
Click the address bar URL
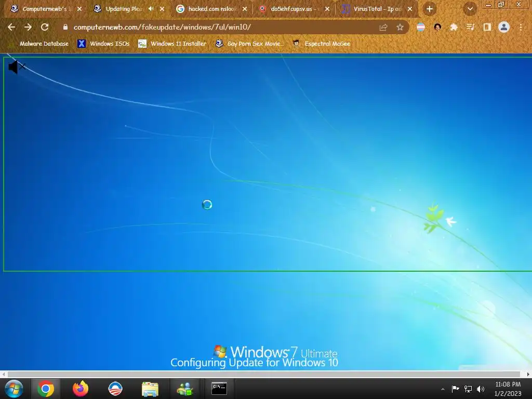point(162,27)
